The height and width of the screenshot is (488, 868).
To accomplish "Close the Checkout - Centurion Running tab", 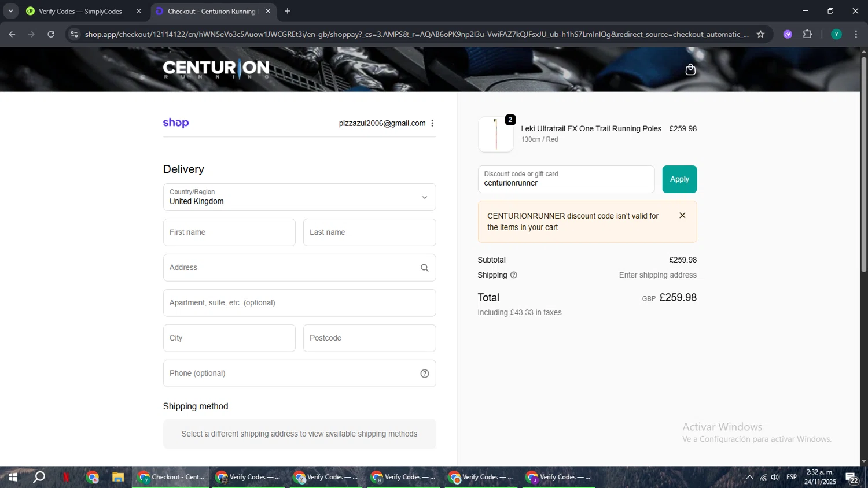I will pyautogui.click(x=268, y=11).
